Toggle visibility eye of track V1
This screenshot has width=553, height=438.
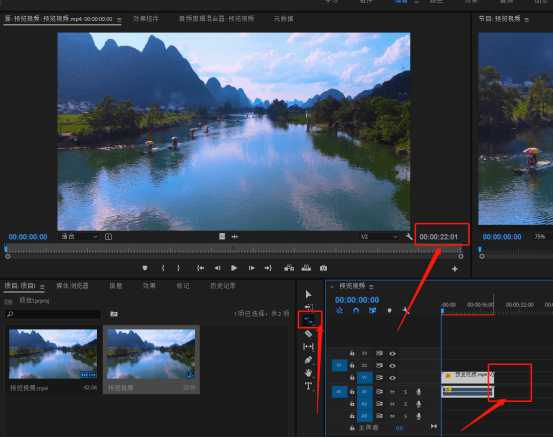pyautogui.click(x=392, y=378)
